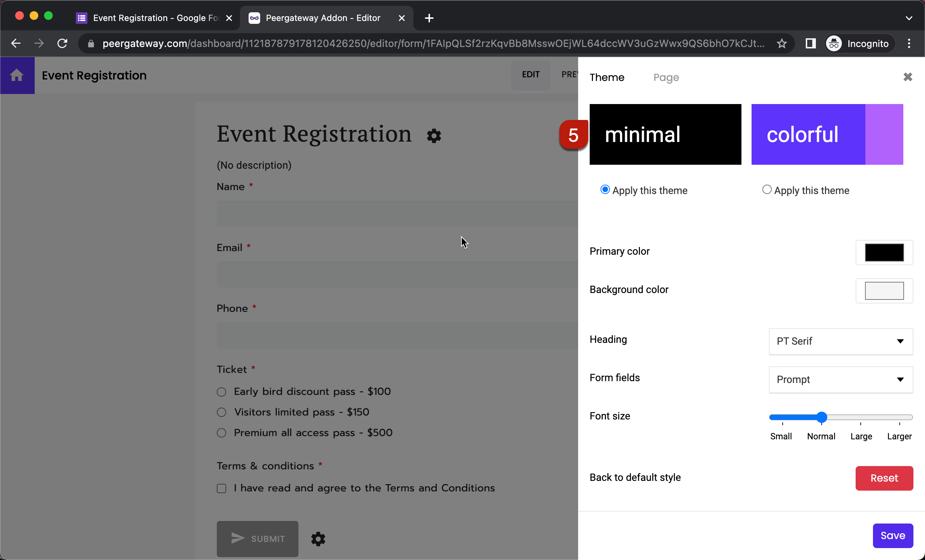Open the browser tab search chevron
This screenshot has height=560, width=925.
[x=909, y=18]
